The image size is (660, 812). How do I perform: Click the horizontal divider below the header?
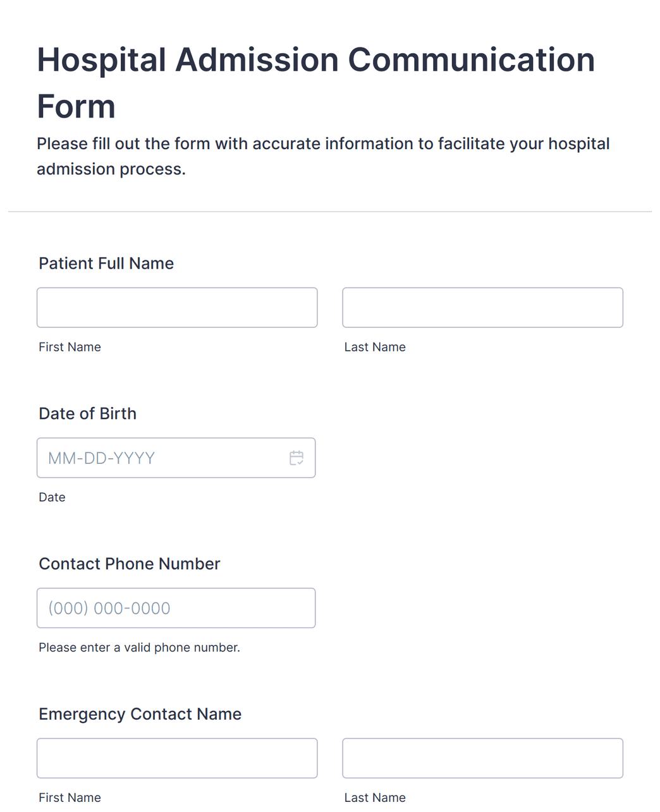click(330, 212)
